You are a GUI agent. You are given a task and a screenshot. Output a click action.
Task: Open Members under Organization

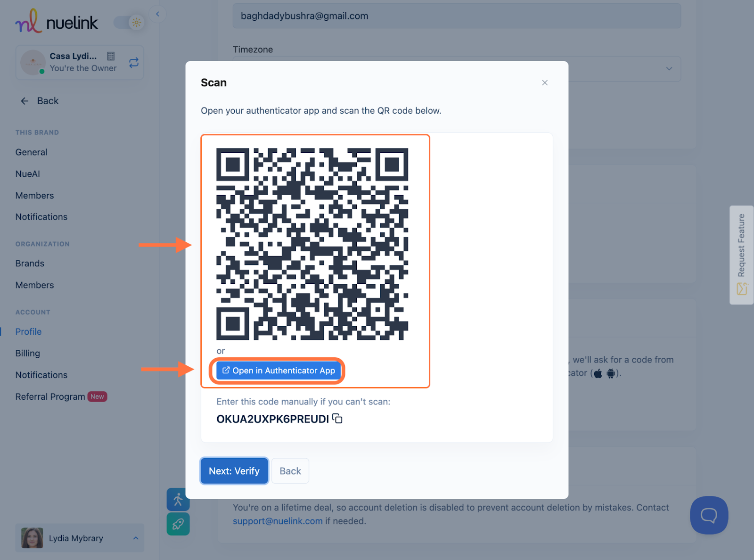pos(34,285)
